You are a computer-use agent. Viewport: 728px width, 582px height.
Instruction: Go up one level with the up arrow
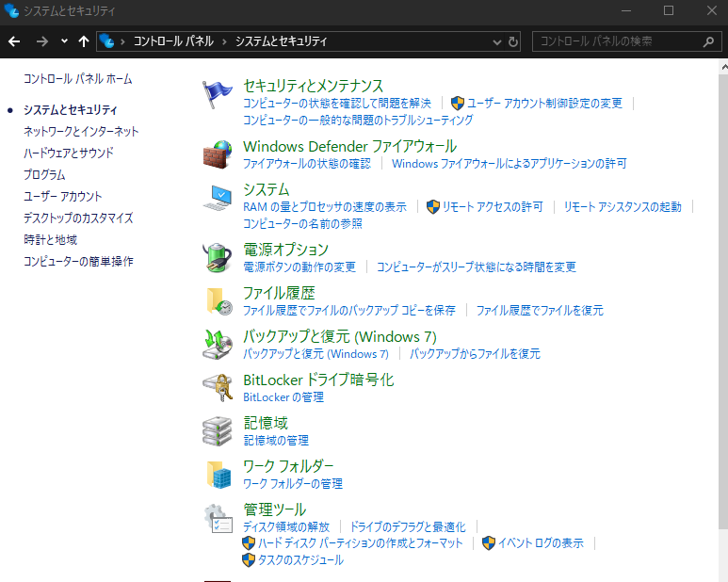point(84,41)
